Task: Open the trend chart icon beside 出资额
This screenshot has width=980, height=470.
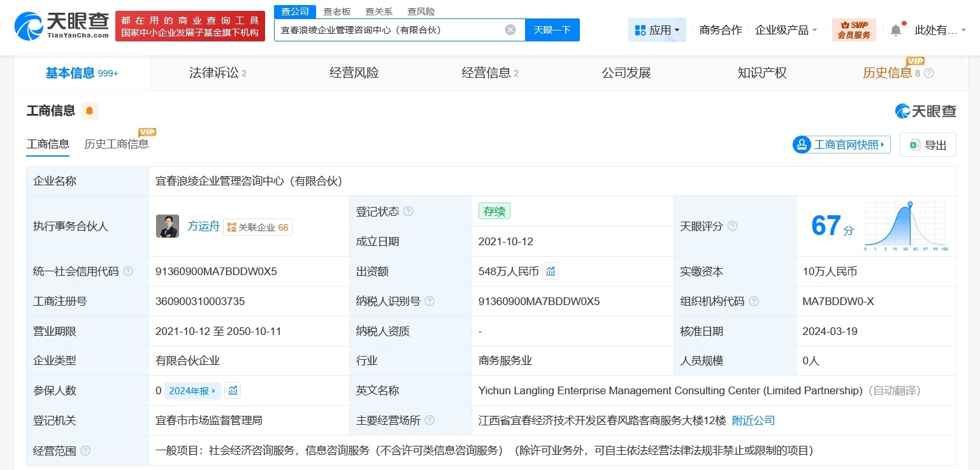Action: [551, 271]
